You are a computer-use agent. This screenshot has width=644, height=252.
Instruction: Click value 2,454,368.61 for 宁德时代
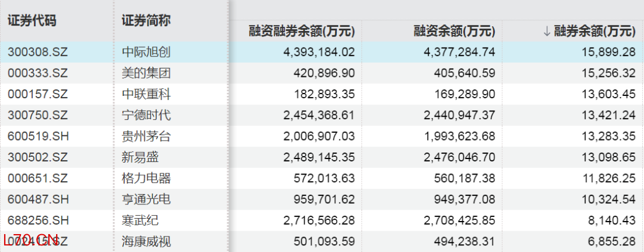[x=318, y=116]
